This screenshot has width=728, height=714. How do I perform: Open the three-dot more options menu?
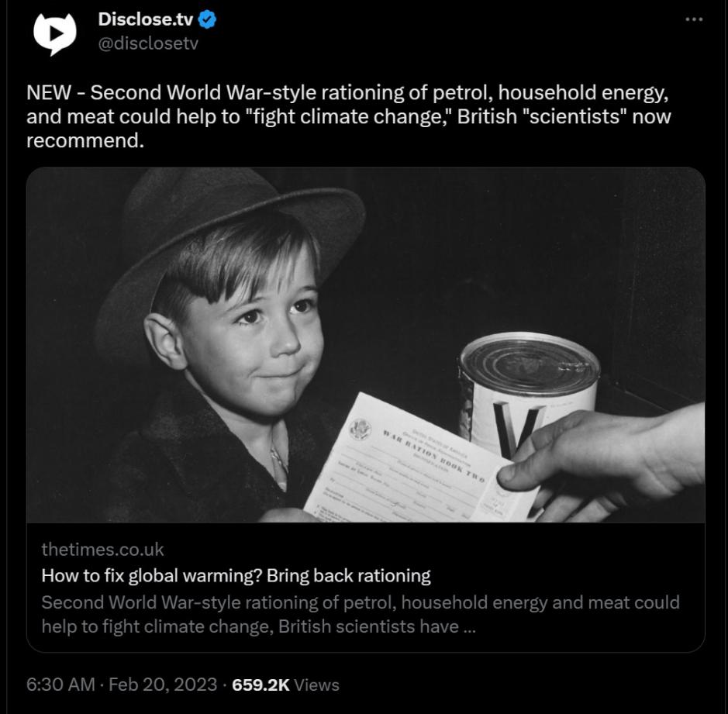tap(694, 19)
